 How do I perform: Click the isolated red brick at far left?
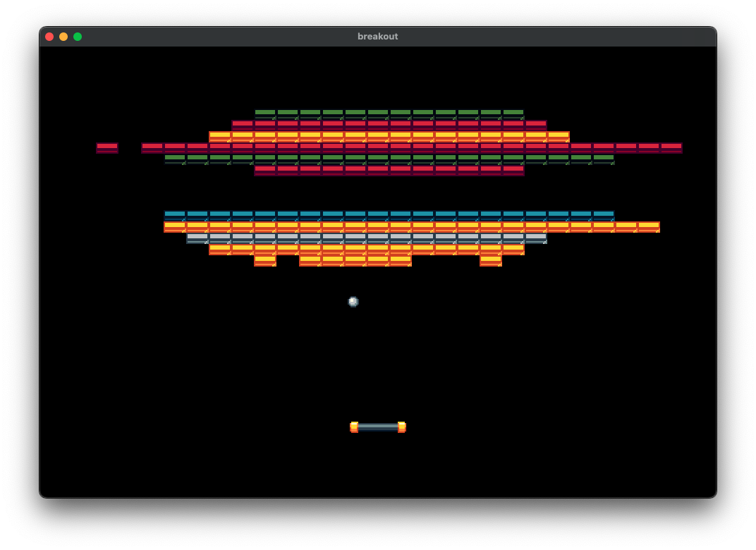coord(107,148)
